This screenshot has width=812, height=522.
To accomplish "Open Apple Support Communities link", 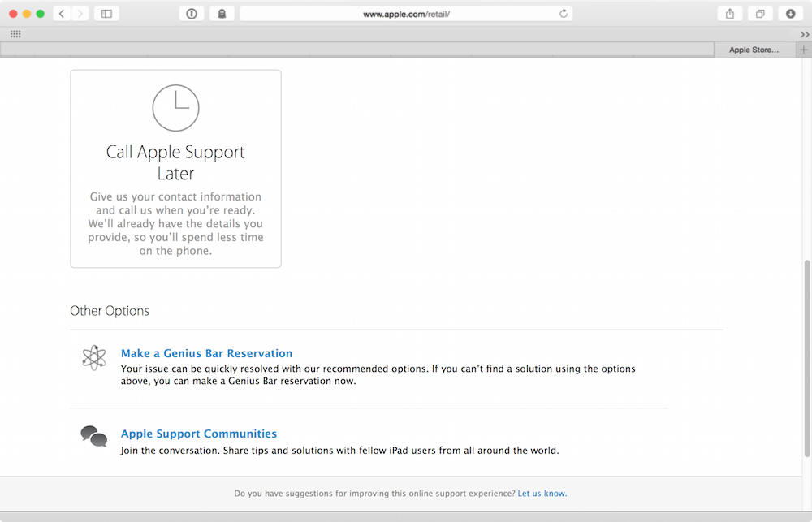I will tap(199, 434).
